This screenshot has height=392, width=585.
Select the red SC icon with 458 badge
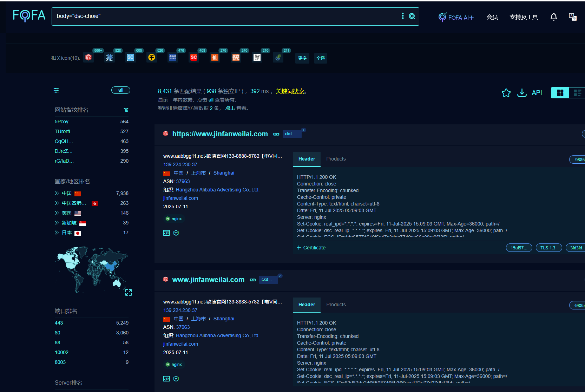point(194,57)
